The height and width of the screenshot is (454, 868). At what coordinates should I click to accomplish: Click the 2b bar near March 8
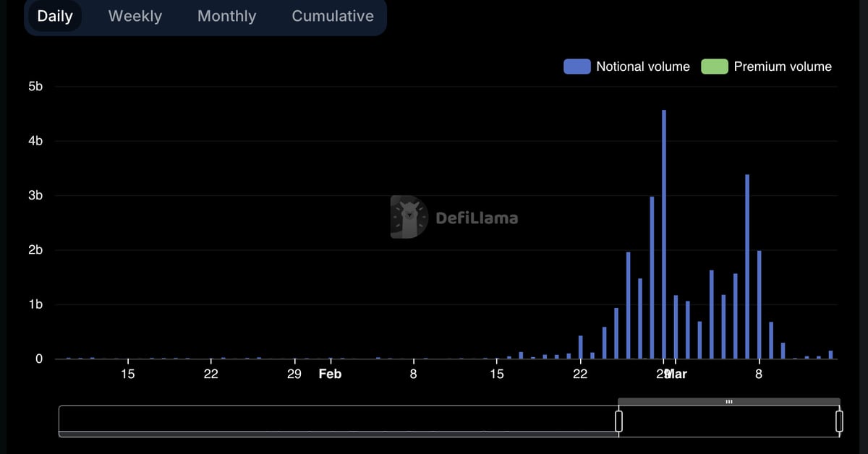coord(758,304)
